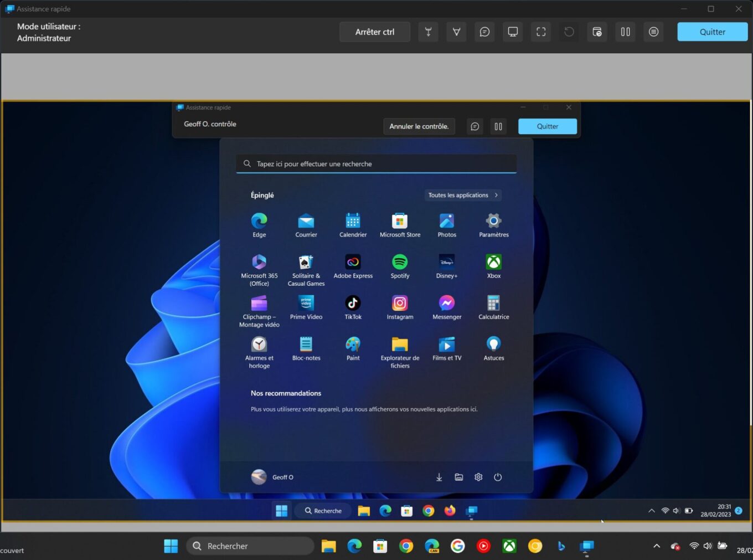
Task: Pause sharing in the remote Assistance rapide window
Action: click(498, 126)
